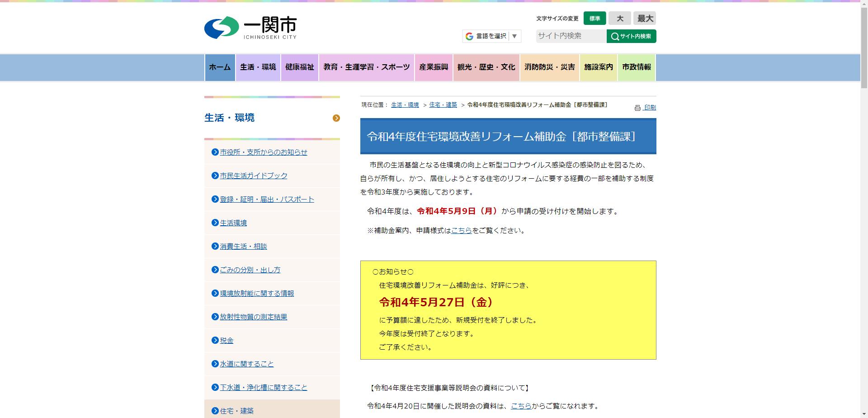Open the 観光・歴史・文化 navigation tab
The width and height of the screenshot is (868, 418).
(486, 67)
